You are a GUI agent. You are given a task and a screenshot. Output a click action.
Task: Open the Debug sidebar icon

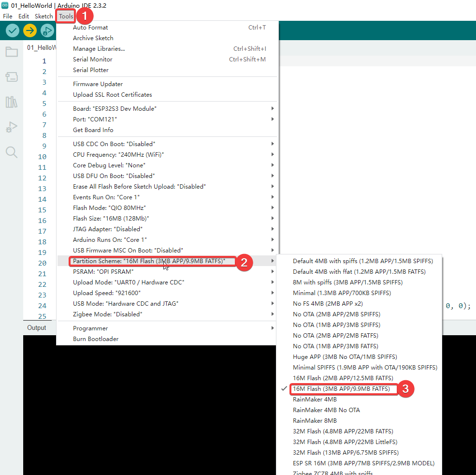[x=12, y=127]
